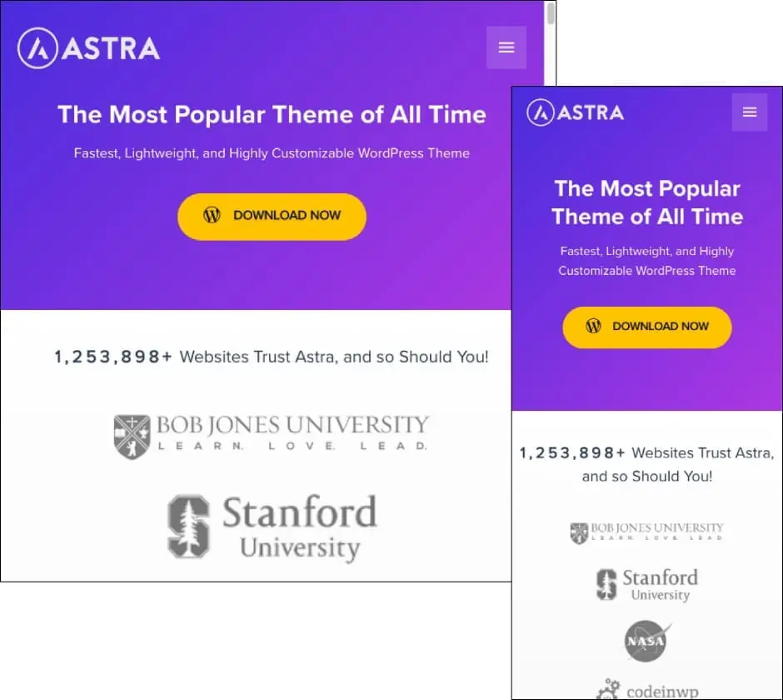Click the large Bob Jones University logo

pyautogui.click(x=272, y=435)
